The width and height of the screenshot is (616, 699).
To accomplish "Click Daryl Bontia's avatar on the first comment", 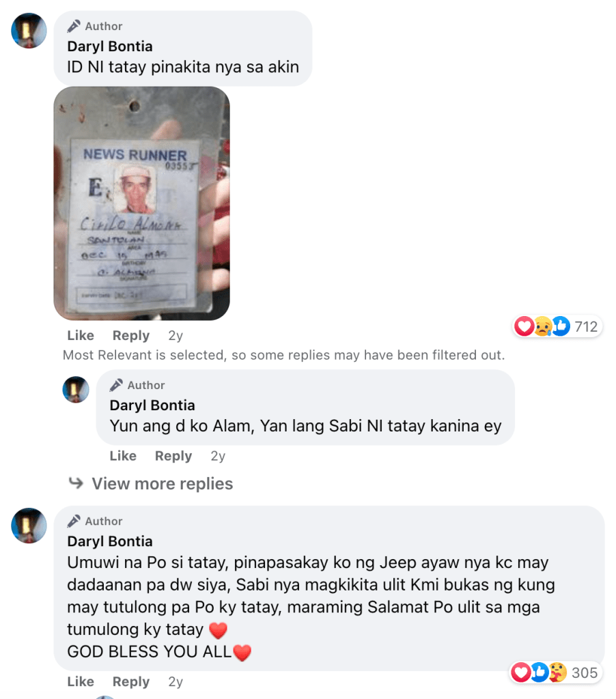I will (29, 30).
